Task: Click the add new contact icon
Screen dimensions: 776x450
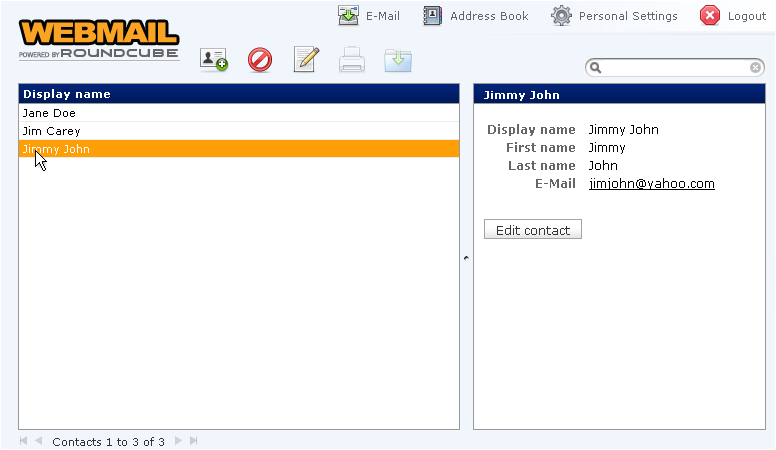Action: coord(214,60)
